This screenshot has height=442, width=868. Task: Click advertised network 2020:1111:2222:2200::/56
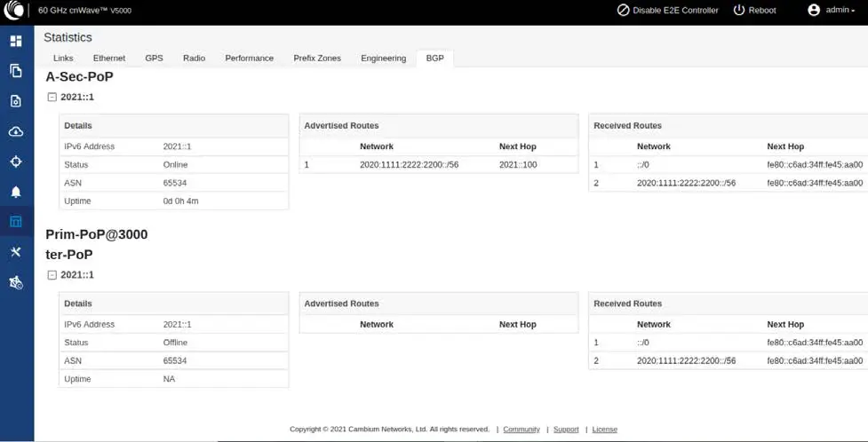click(409, 165)
